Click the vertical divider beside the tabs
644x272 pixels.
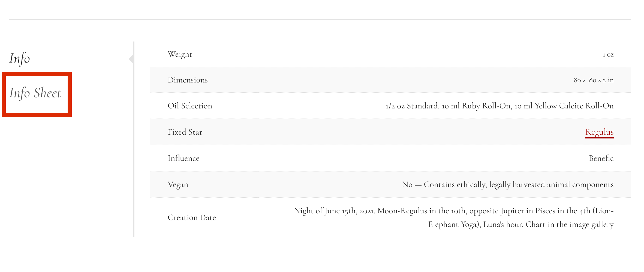click(x=134, y=139)
